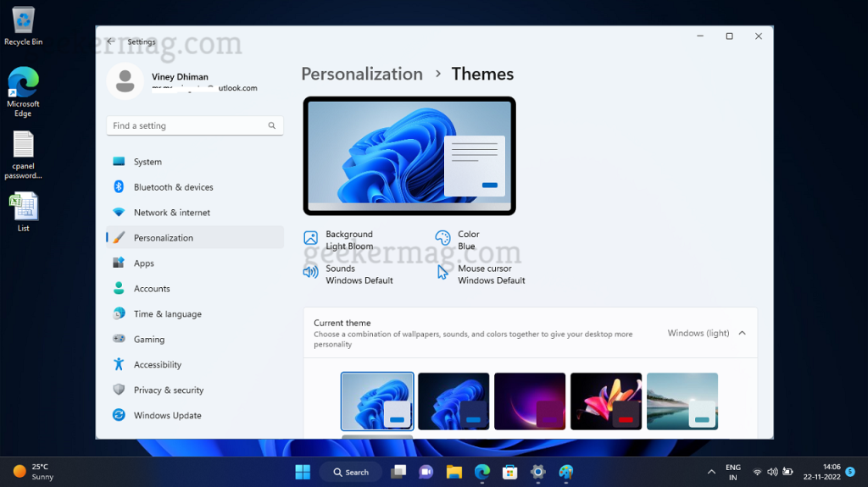The image size is (868, 487).
Task: Click the Wi-Fi icon in system tray
Action: click(757, 472)
